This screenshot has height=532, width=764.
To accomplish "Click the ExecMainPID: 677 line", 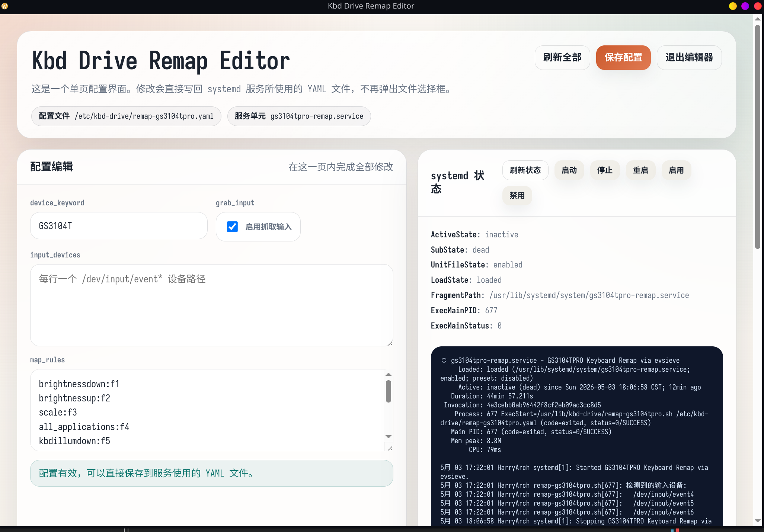I will point(464,310).
